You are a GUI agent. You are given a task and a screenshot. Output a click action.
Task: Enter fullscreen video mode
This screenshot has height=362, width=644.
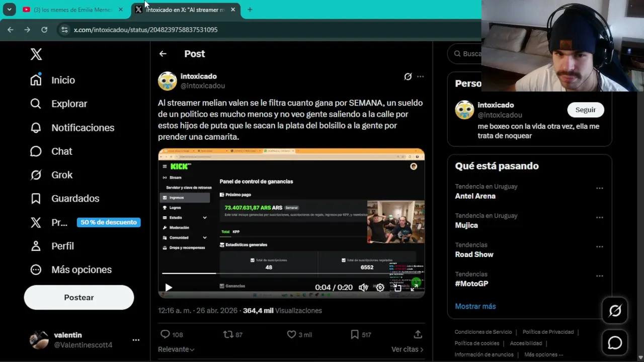tap(415, 288)
